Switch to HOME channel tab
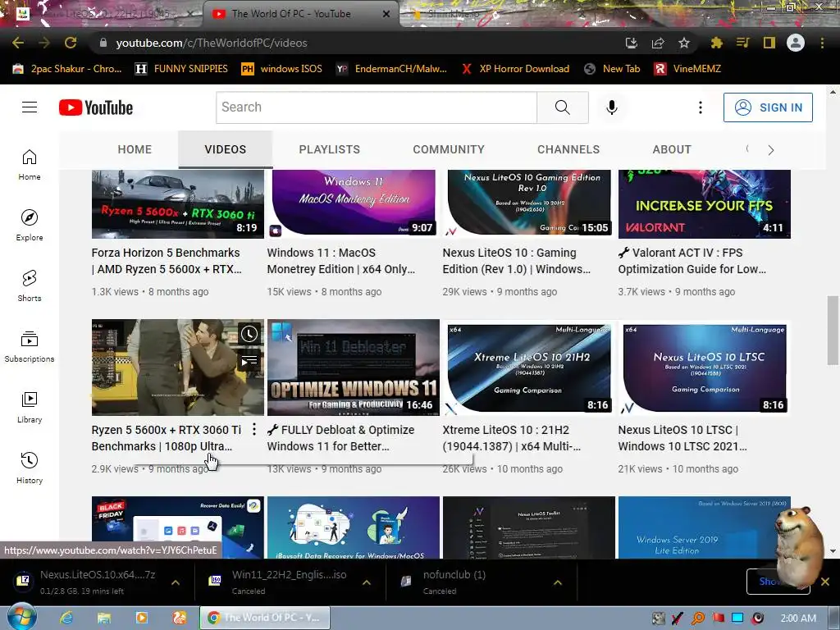 135,149
